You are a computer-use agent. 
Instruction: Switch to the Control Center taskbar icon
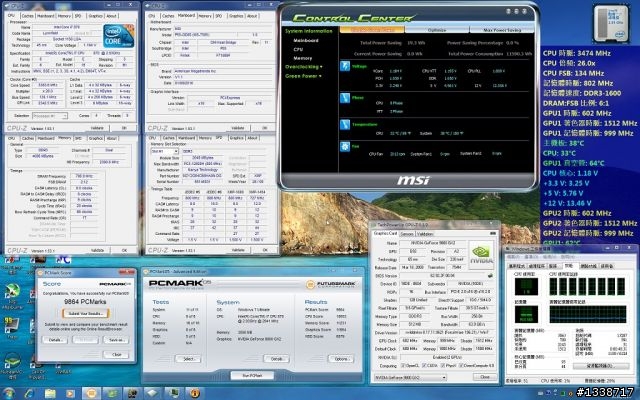point(132,393)
